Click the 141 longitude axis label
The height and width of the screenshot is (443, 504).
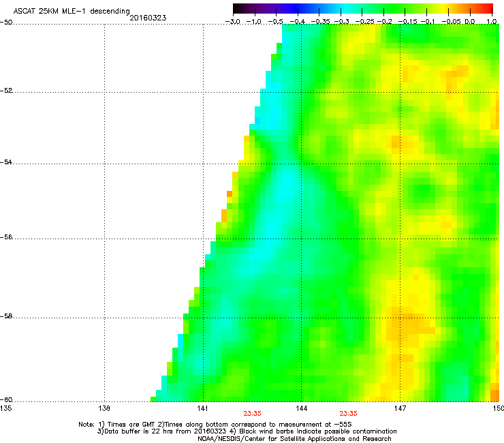(203, 408)
